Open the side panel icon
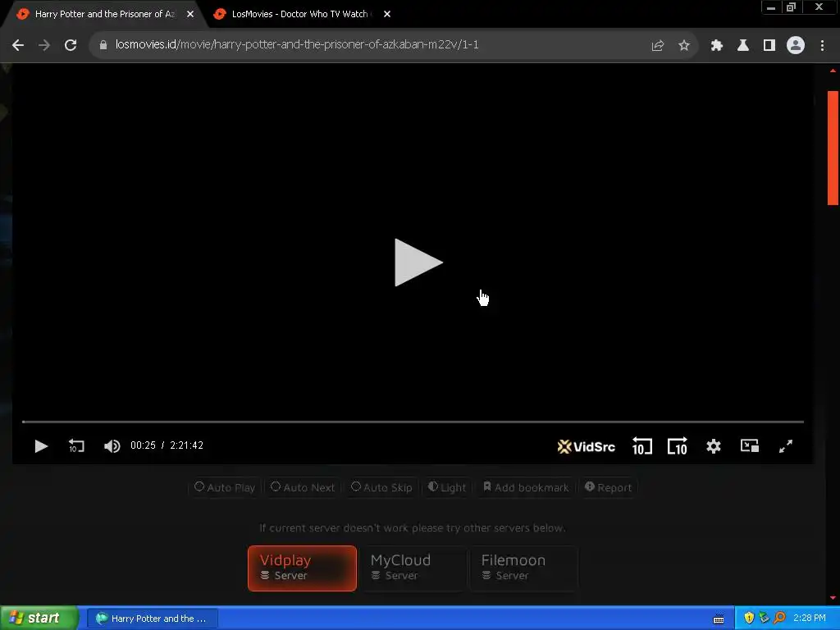Viewport: 840px width, 630px height. click(x=769, y=46)
